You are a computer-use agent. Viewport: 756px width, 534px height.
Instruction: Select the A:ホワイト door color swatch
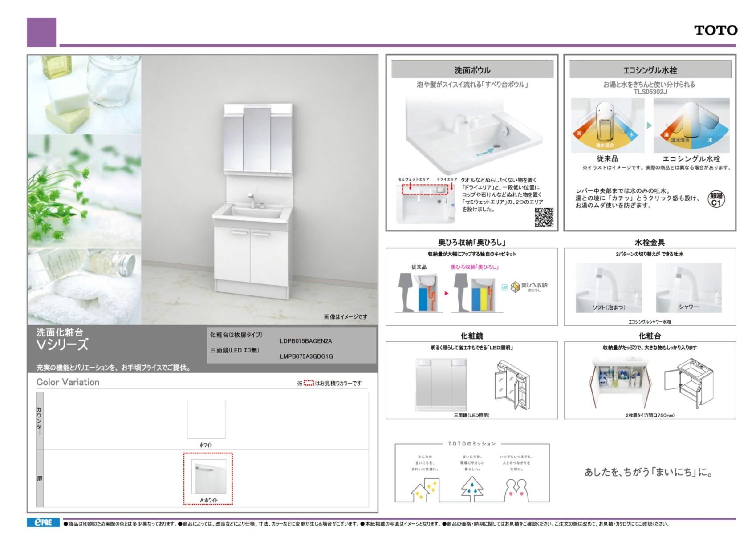pyautogui.click(x=208, y=477)
